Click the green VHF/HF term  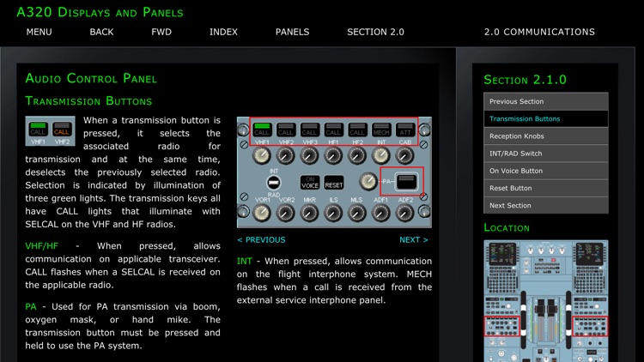[x=41, y=246]
